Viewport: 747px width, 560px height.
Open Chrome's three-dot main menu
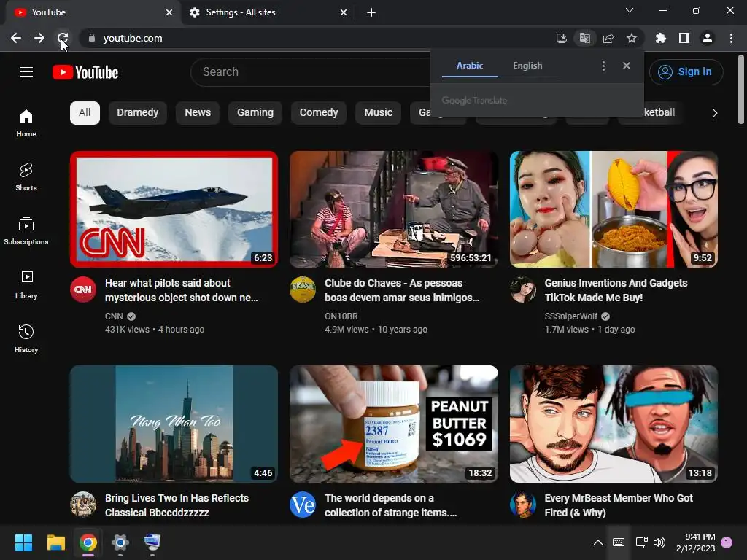(731, 38)
